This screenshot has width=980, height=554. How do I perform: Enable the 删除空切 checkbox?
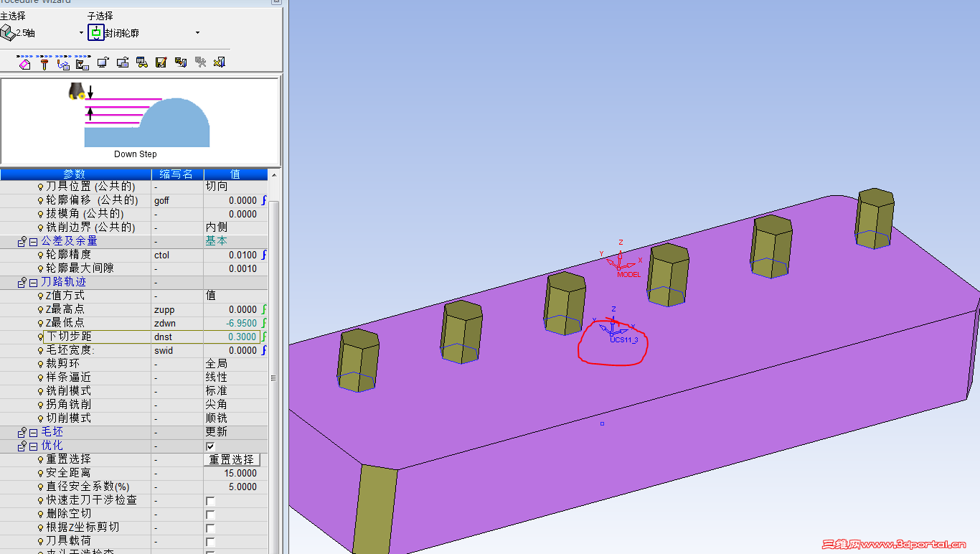tap(210, 514)
